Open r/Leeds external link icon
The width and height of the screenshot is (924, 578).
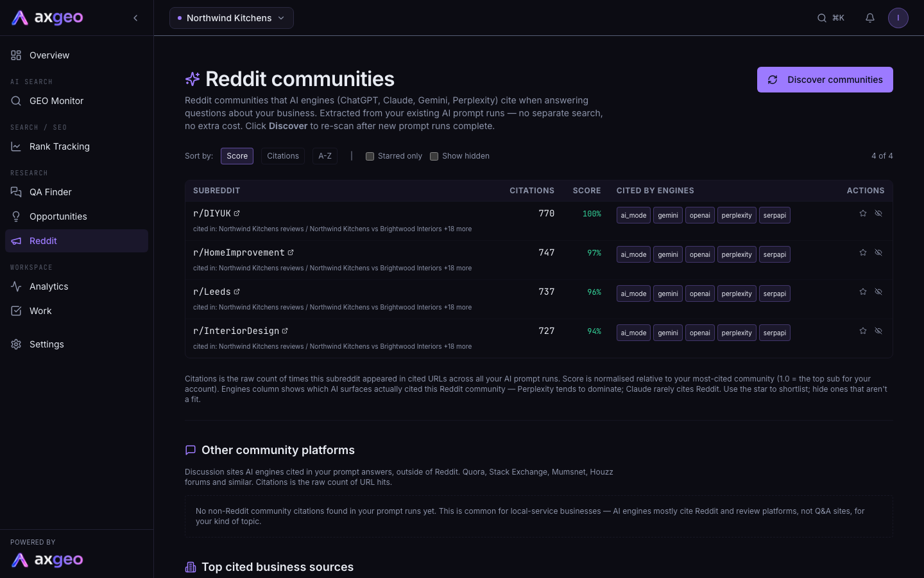(x=237, y=292)
